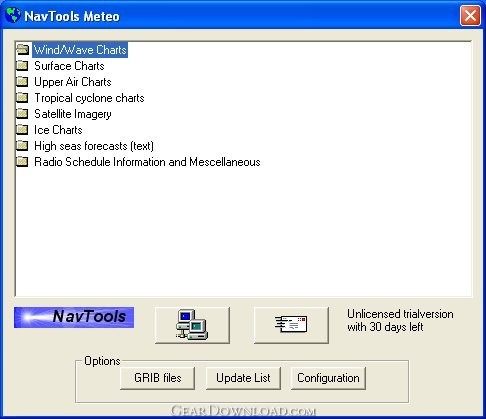This screenshot has width=486, height=419.
Task: Click the network computers download icon button
Action: [x=192, y=325]
